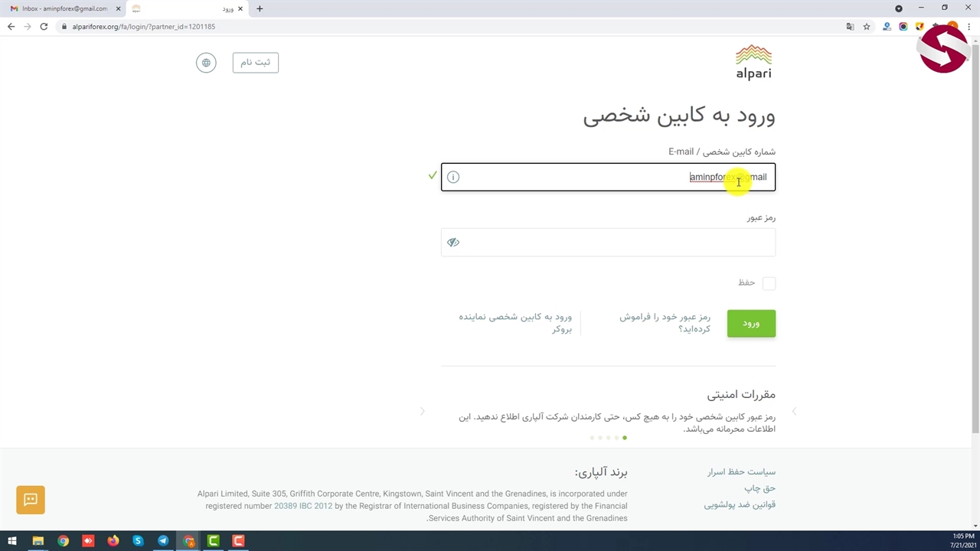Open a new browser tab
Image resolution: width=980 pixels, height=551 pixels.
click(260, 8)
